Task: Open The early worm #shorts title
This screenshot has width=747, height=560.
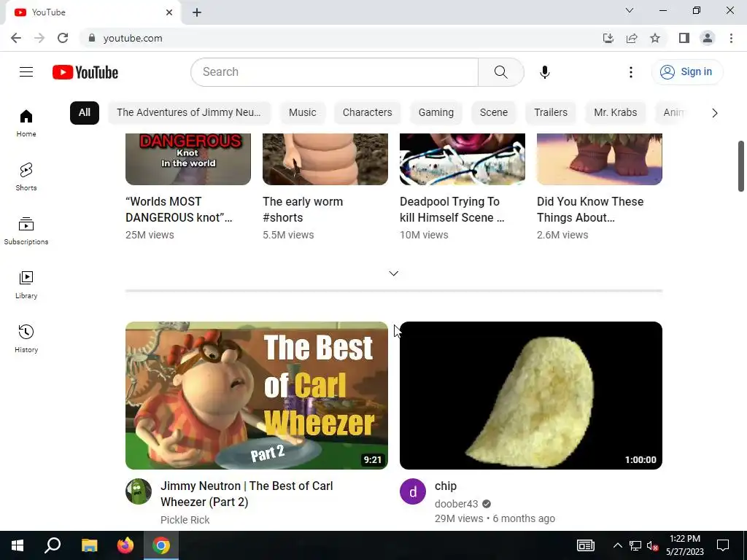Action: (x=303, y=209)
